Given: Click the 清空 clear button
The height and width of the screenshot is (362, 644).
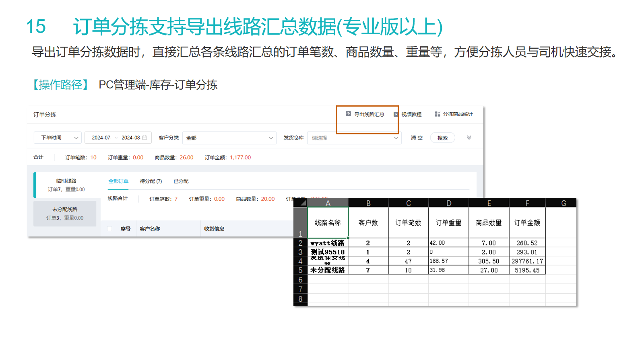Looking at the screenshot, I should pos(417,138).
